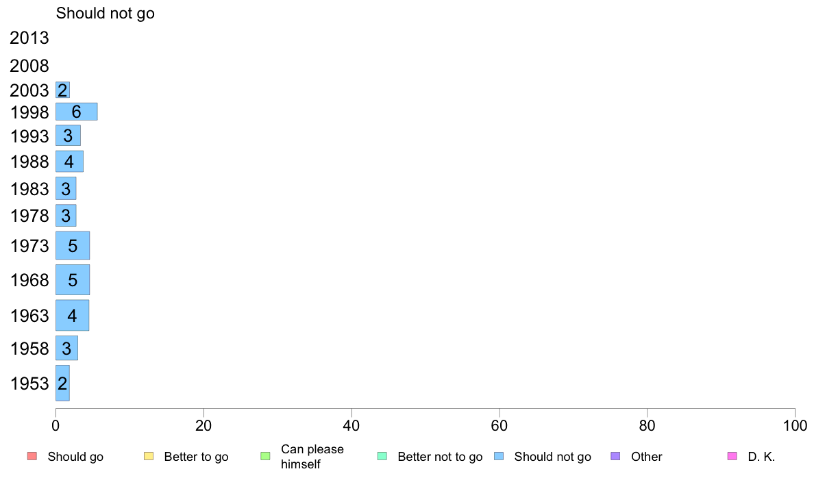This screenshot has height=504, width=814.
Task: Click the teal Better not to go swatch
Action: [382, 456]
